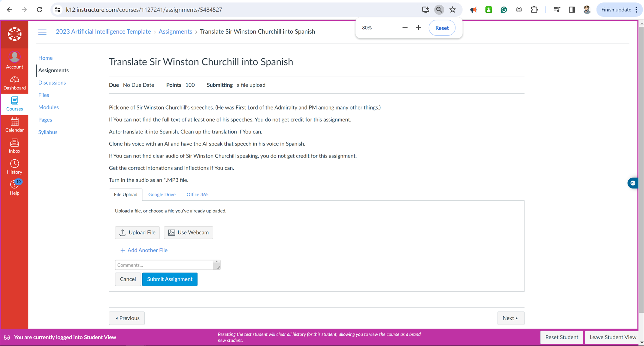
Task: Switch to the Google Drive tab
Action: 162,194
